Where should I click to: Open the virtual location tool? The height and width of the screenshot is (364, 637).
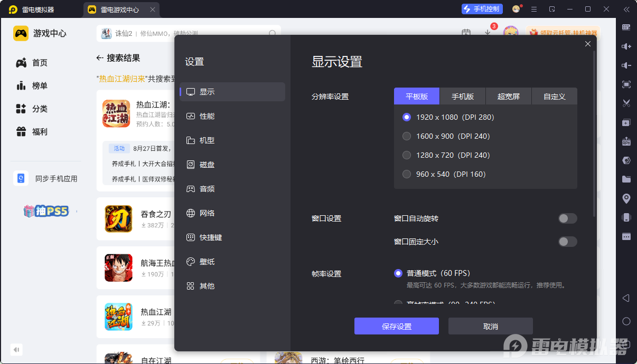626,198
